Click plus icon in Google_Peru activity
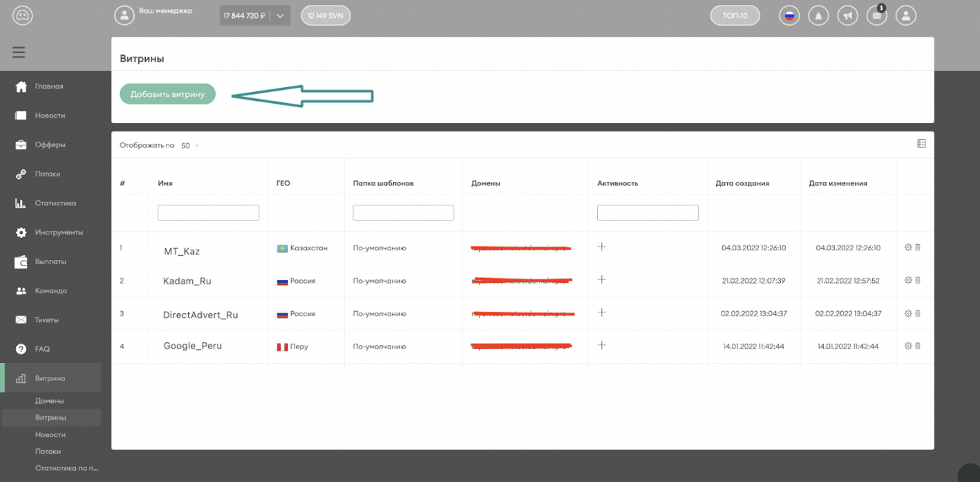980x482 pixels. click(602, 345)
